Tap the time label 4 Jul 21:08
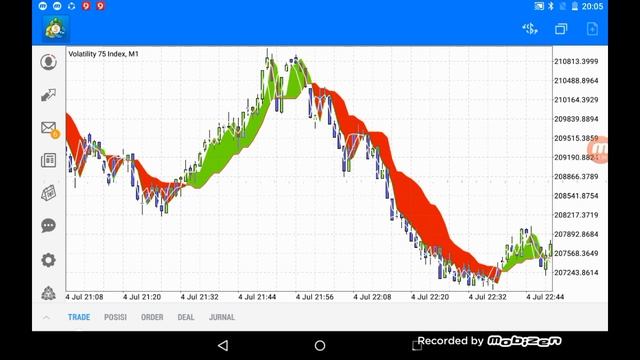This screenshot has width=640, height=360. coord(84,297)
